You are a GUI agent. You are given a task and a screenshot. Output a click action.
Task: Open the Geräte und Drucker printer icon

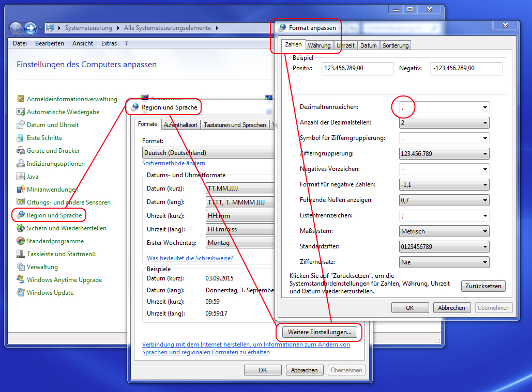(21, 150)
